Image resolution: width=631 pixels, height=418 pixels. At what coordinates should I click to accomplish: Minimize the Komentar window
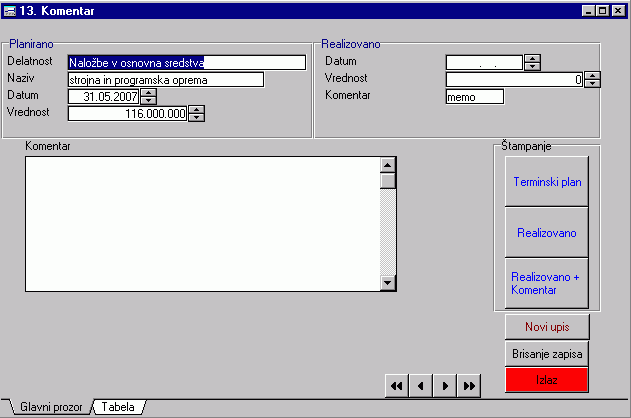(x=589, y=11)
